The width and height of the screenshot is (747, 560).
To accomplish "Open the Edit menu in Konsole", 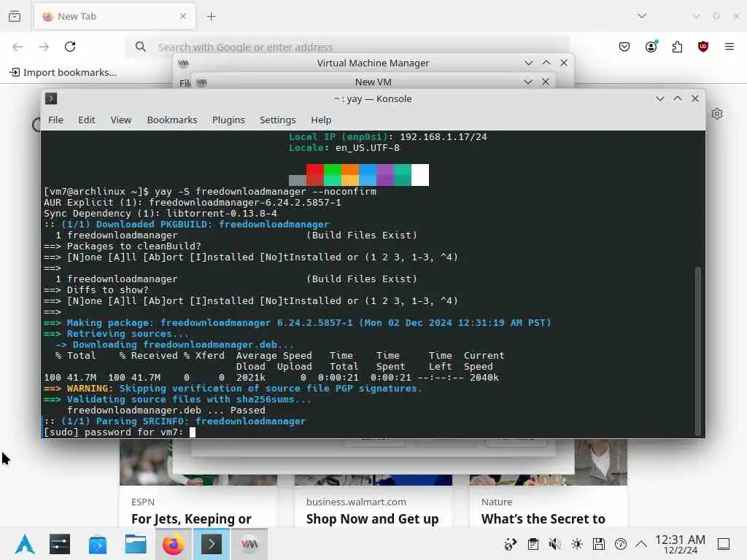I will (87, 120).
